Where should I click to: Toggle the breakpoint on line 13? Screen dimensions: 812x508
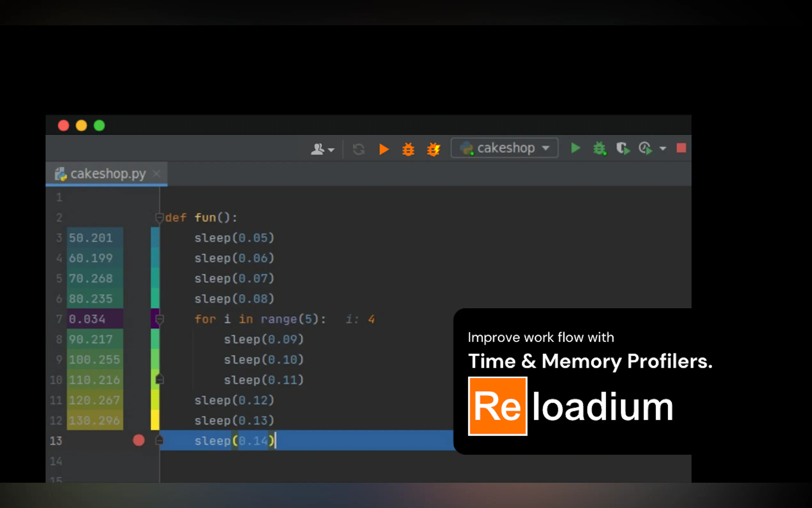(x=139, y=440)
